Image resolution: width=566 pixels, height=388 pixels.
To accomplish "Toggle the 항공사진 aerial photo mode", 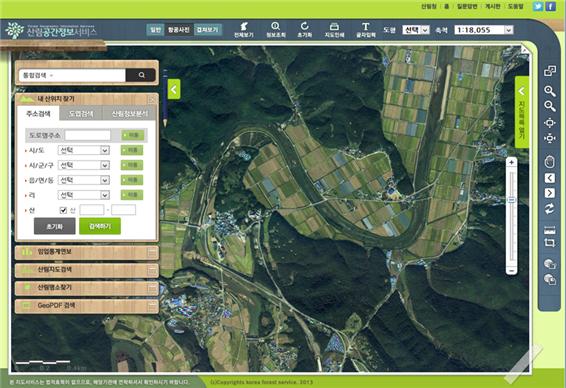I will [179, 30].
